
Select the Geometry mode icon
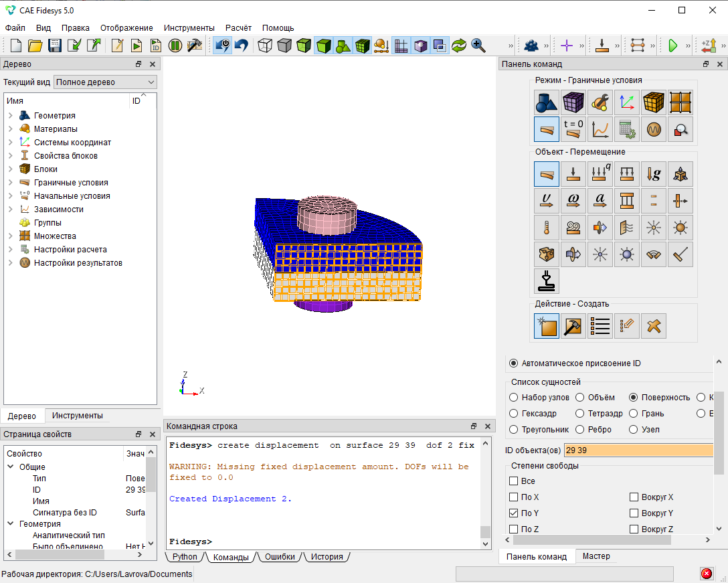point(547,102)
